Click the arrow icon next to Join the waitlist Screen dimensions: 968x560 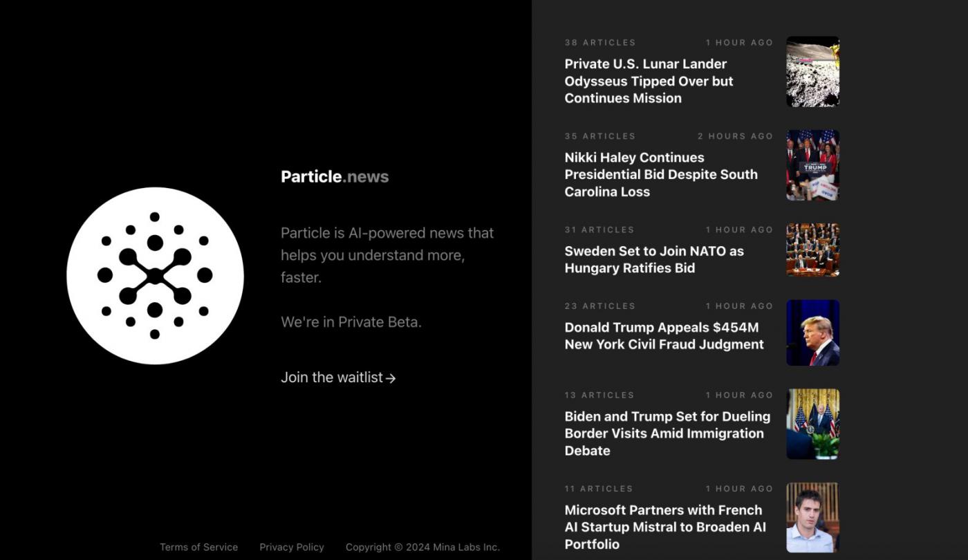coord(391,378)
